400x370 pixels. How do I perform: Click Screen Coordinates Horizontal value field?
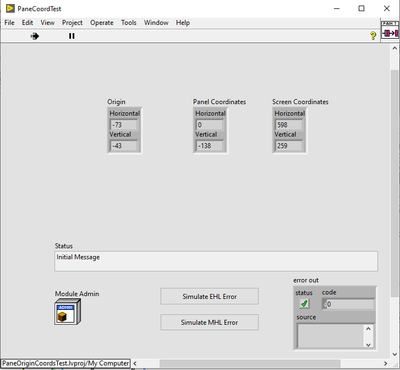coord(289,125)
